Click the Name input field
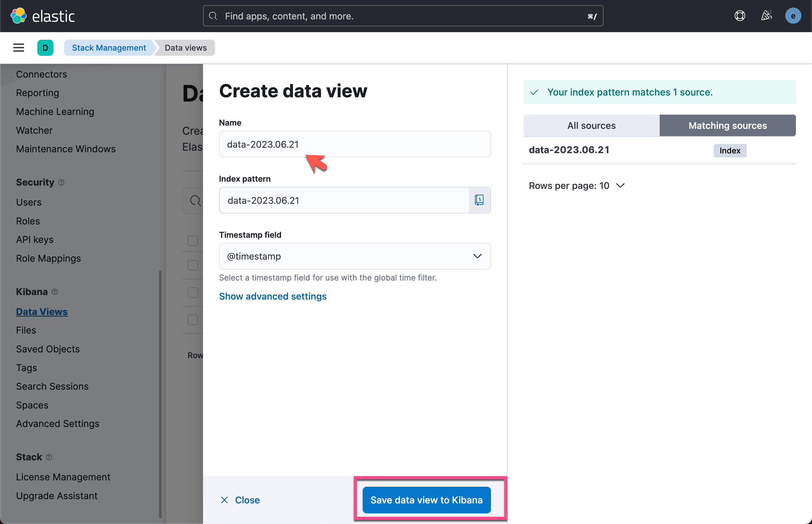 (x=354, y=144)
